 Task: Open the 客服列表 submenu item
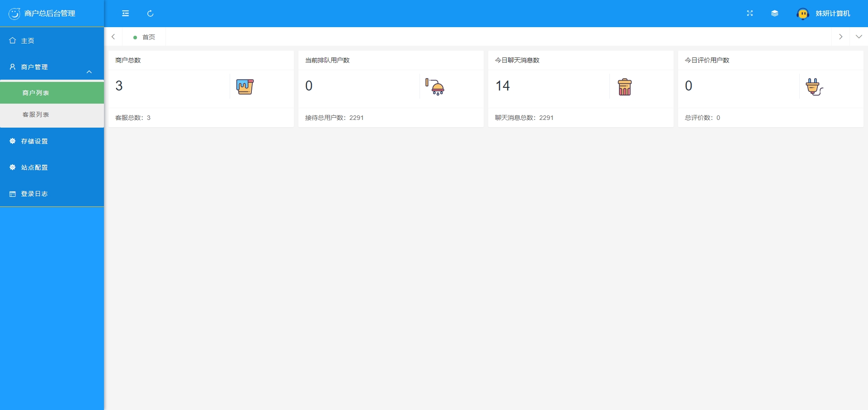click(36, 114)
